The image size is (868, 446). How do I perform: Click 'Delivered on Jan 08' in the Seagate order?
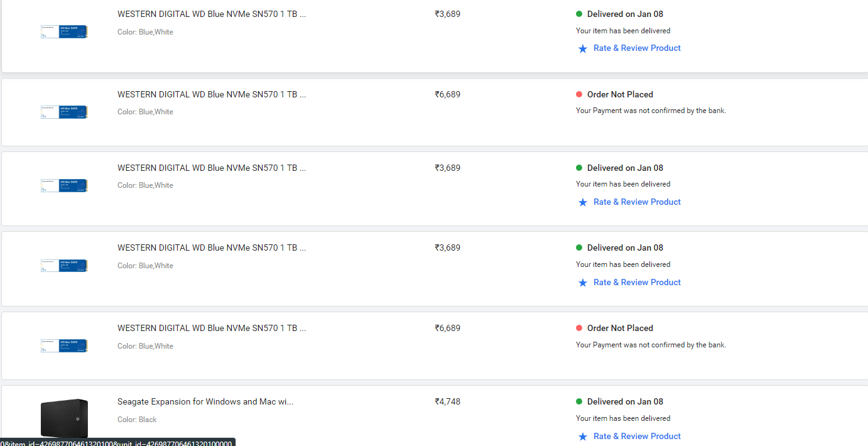625,401
